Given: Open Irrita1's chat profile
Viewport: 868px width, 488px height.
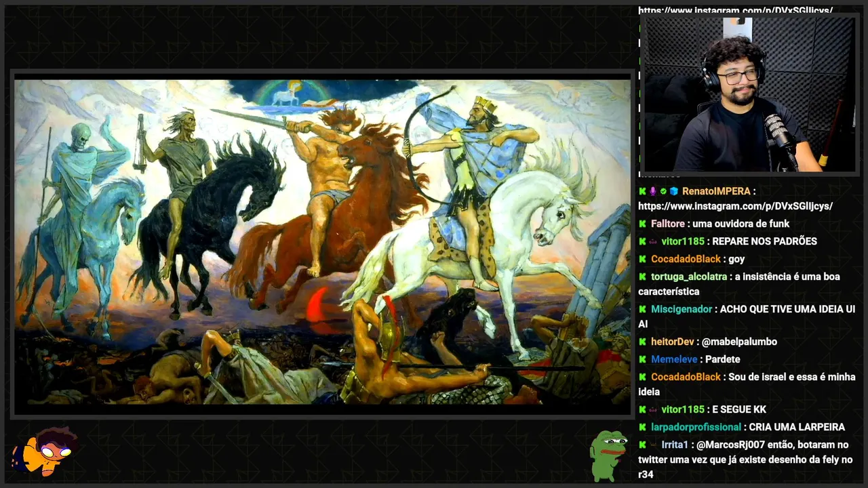Looking at the screenshot, I should click(675, 445).
